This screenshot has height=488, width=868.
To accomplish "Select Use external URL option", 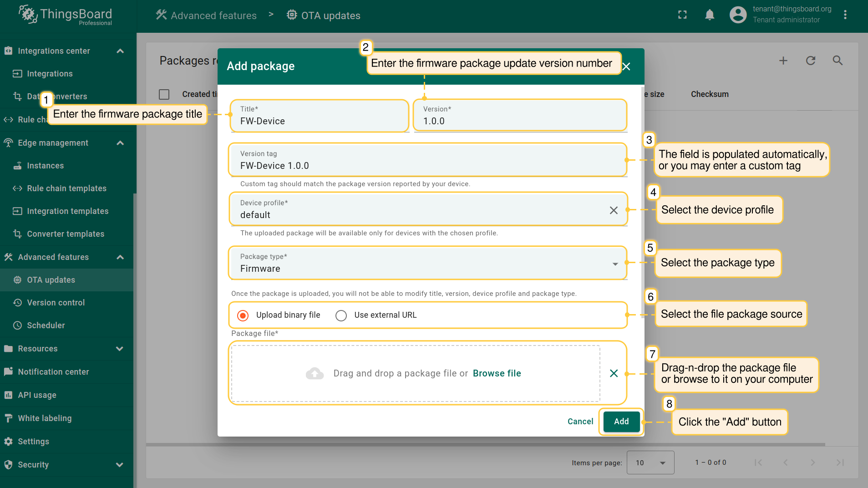I will coord(341,315).
